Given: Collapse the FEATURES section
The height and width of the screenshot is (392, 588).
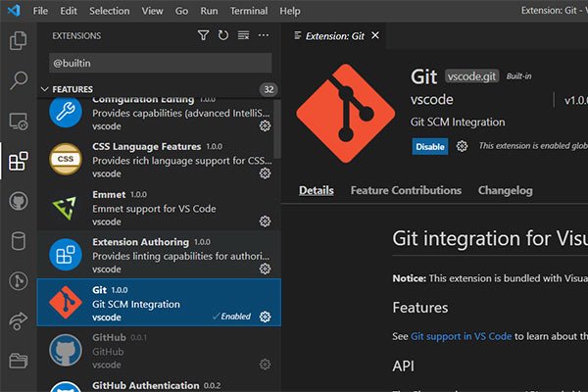Looking at the screenshot, I should (x=45, y=89).
